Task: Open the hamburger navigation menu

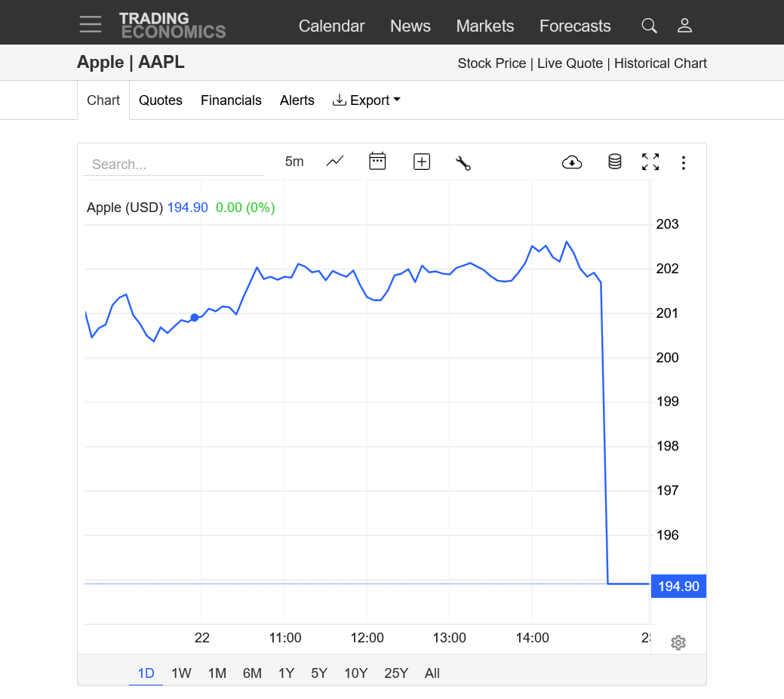Action: point(91,24)
